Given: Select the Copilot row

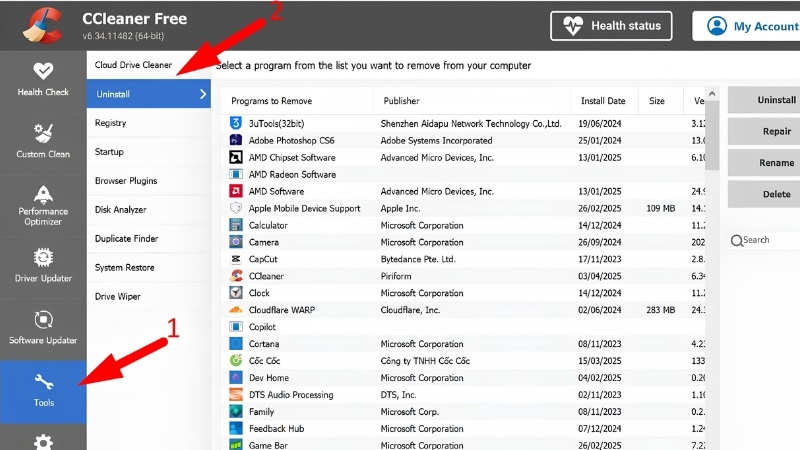Looking at the screenshot, I should coord(463,327).
